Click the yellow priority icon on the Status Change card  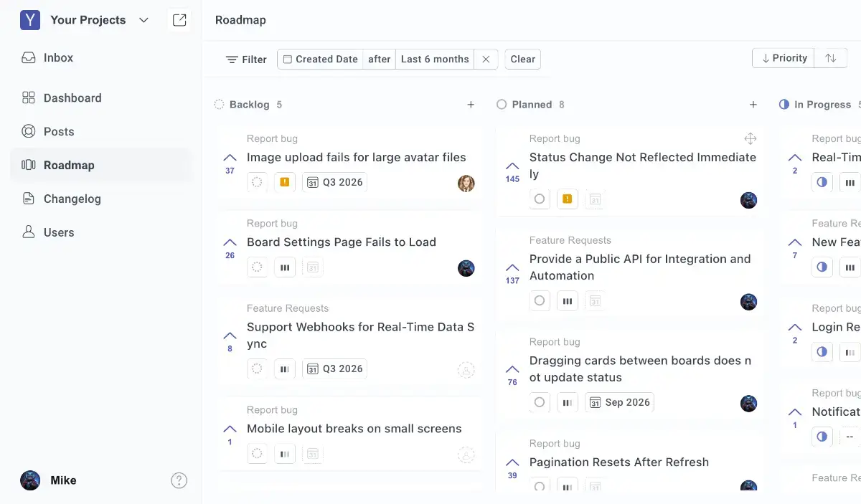(x=568, y=199)
